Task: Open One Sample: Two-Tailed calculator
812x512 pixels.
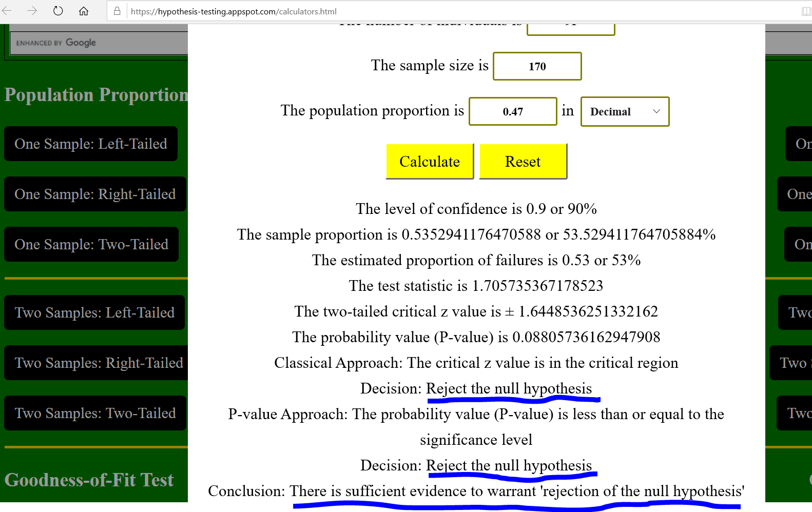Action: pyautogui.click(x=91, y=244)
